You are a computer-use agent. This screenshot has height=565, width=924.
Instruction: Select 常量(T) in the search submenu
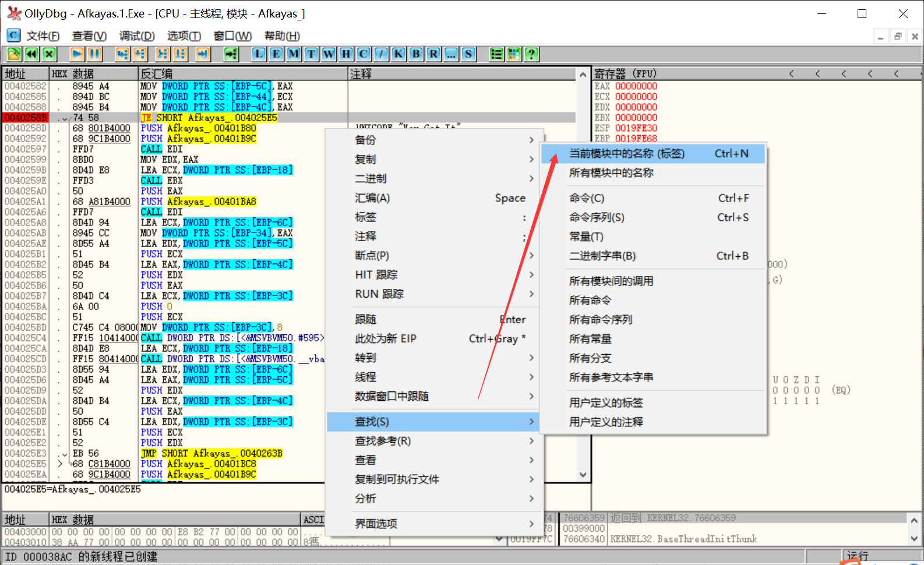click(653, 236)
